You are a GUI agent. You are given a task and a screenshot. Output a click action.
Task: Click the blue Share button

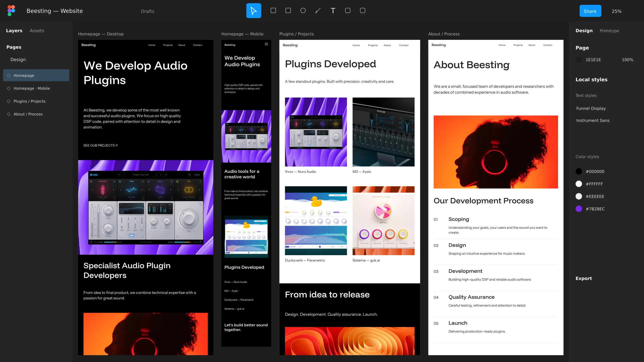590,11
